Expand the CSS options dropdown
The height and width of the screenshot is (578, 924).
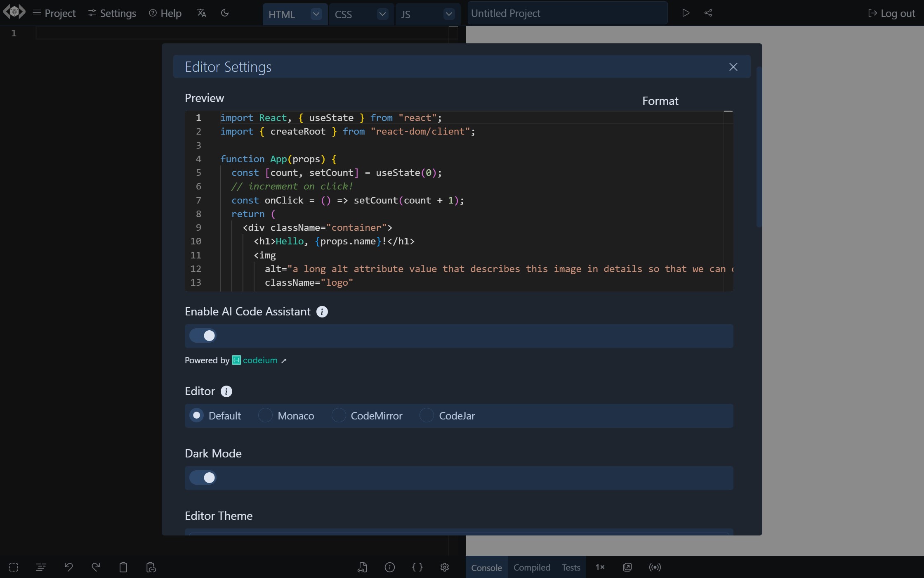382,14
